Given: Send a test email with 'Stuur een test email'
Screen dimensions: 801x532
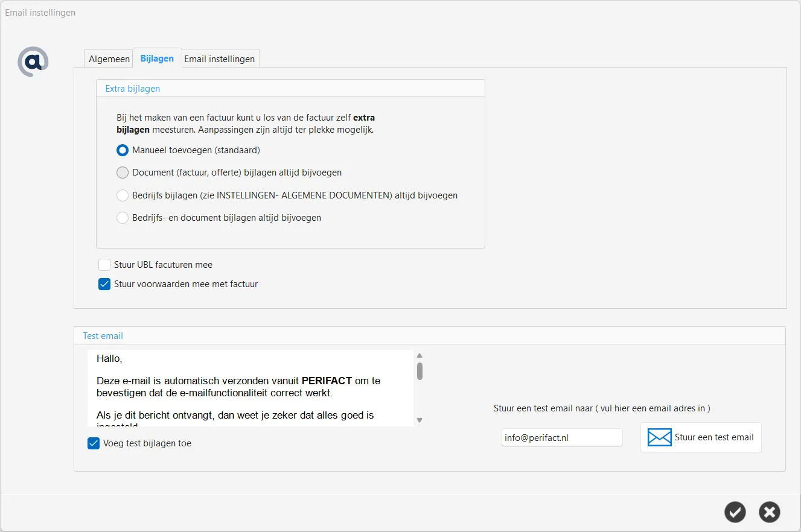Looking at the screenshot, I should (701, 437).
